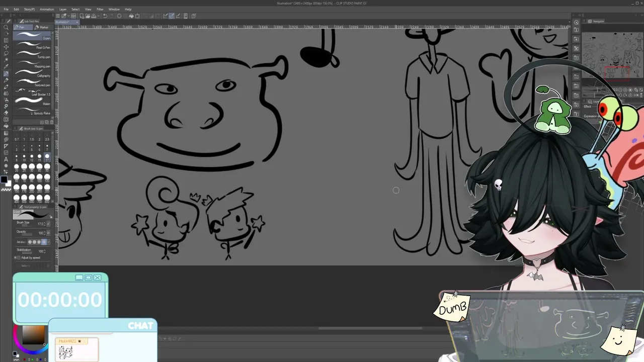Select the Pencil tool

coord(6,80)
